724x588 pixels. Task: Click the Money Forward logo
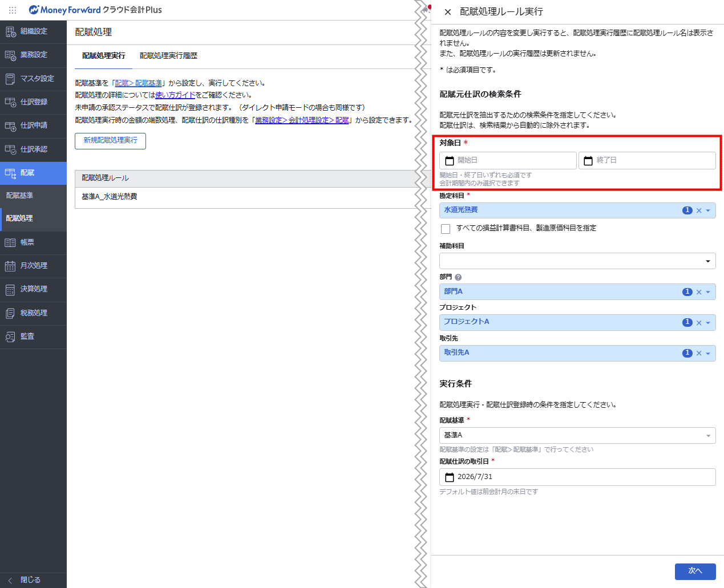[95, 10]
